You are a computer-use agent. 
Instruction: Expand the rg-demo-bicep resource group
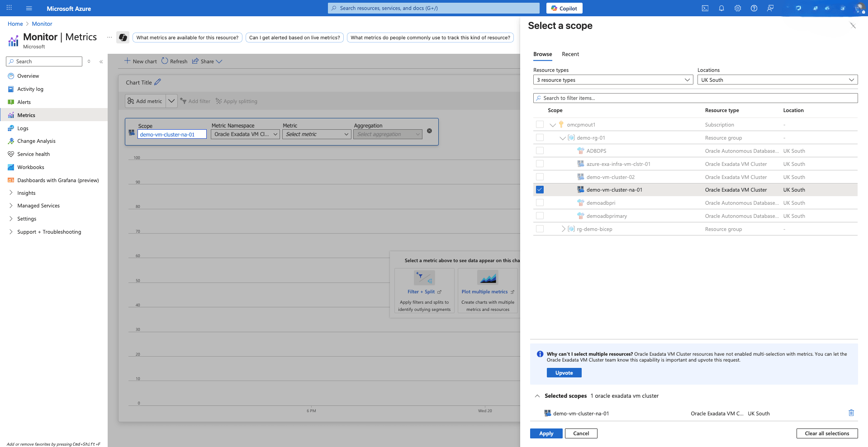point(563,229)
